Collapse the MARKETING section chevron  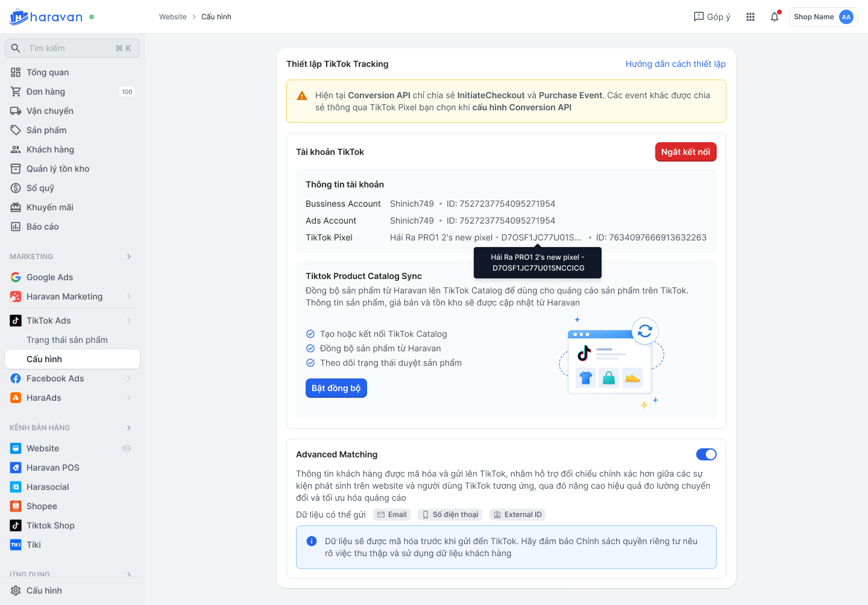click(x=129, y=257)
